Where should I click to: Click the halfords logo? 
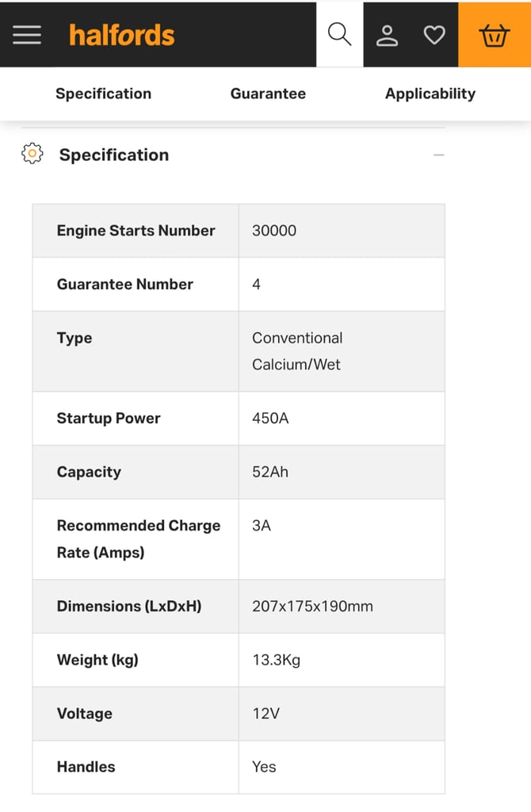click(121, 35)
